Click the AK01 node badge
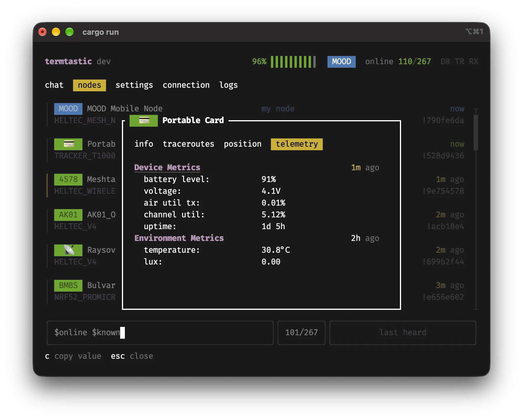 [68, 215]
